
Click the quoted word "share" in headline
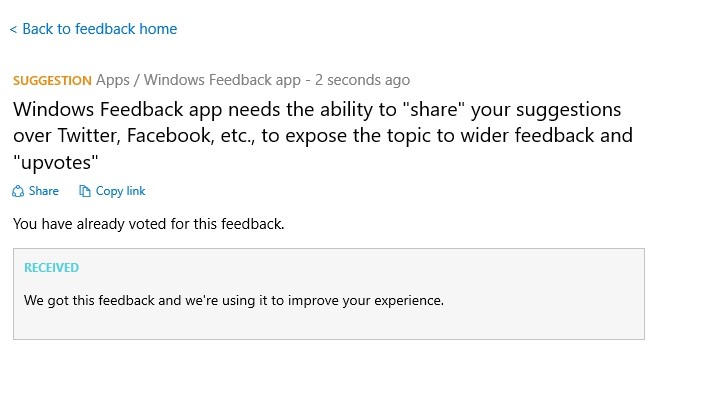[450, 108]
